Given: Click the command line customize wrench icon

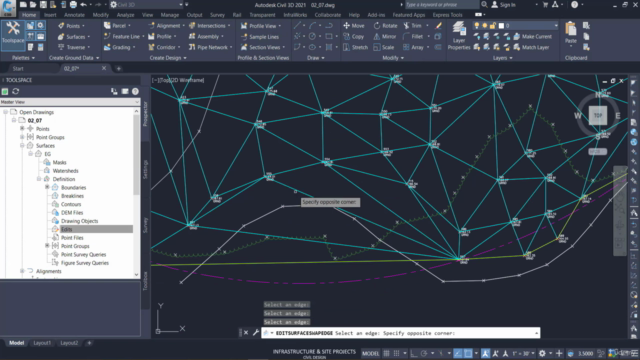Looking at the screenshot, I should (256, 333).
